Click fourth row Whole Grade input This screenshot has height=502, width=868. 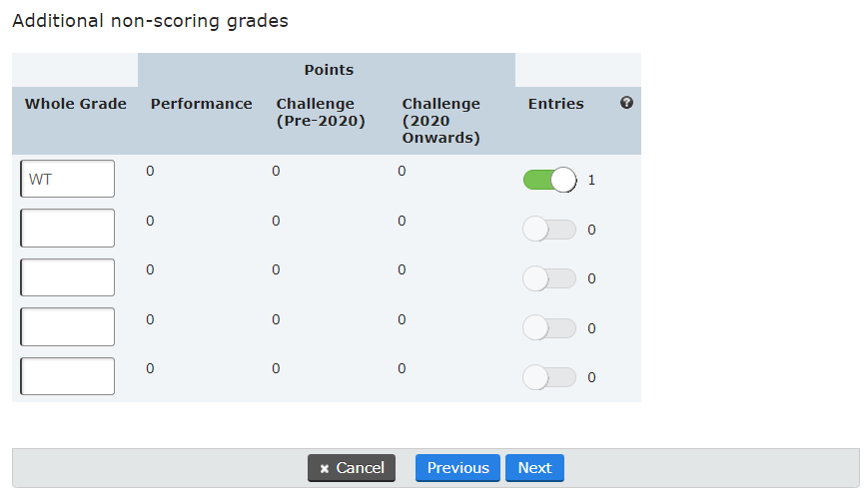click(x=68, y=326)
